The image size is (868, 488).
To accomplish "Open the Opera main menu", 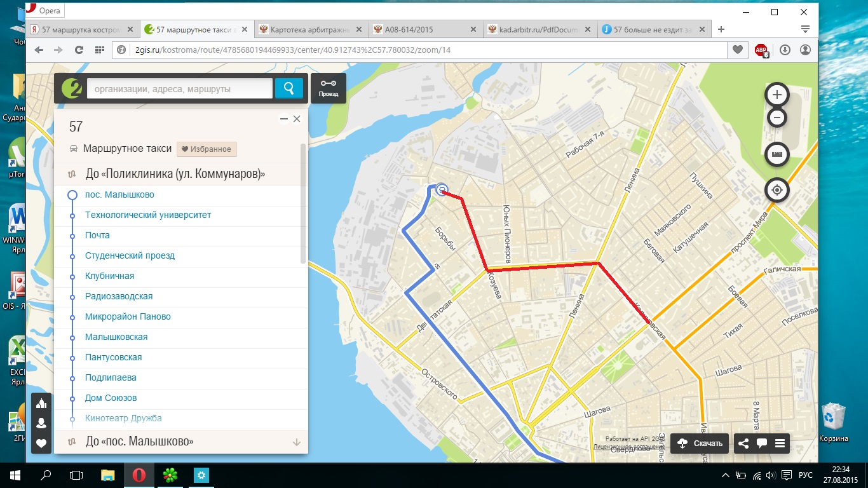I will 46,11.
